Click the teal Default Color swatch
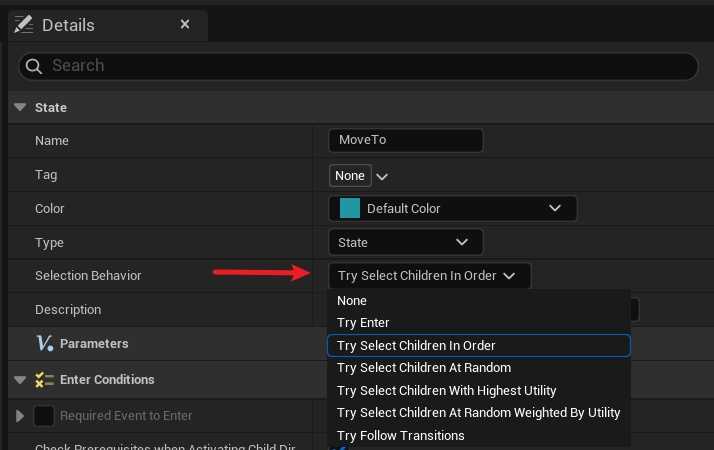 [349, 208]
